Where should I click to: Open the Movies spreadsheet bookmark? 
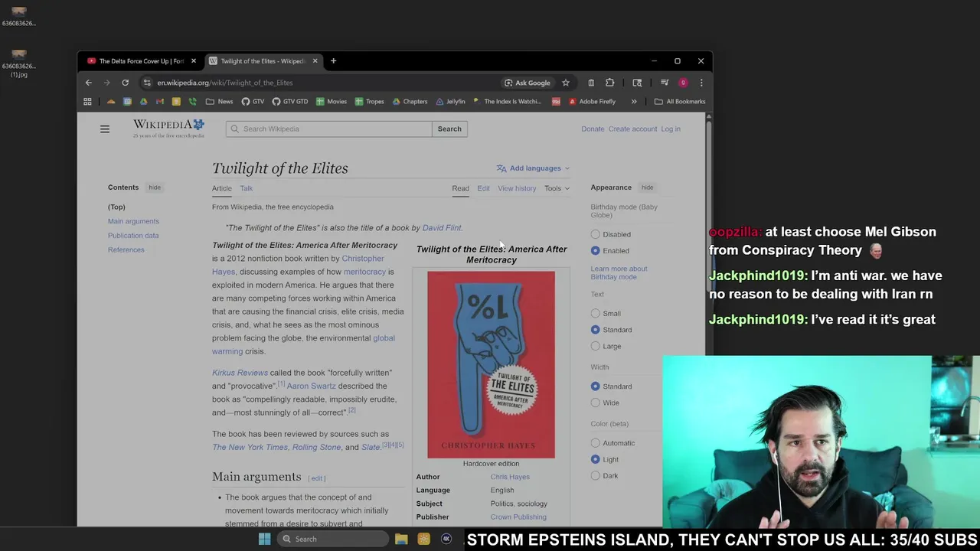coord(332,101)
